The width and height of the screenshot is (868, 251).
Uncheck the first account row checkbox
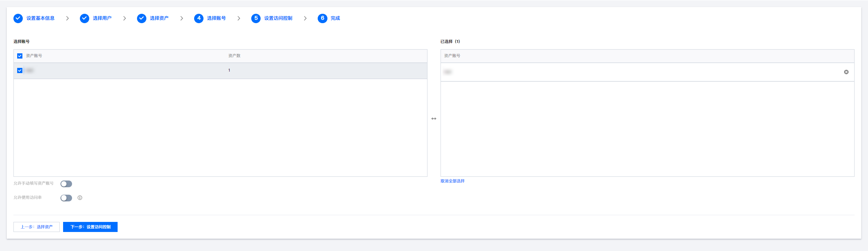pyautogui.click(x=20, y=70)
